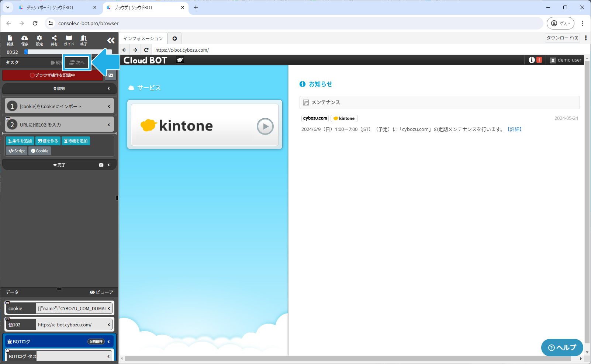The image size is (591, 364).
Task: Click 待機を追加 button
Action: point(76,141)
